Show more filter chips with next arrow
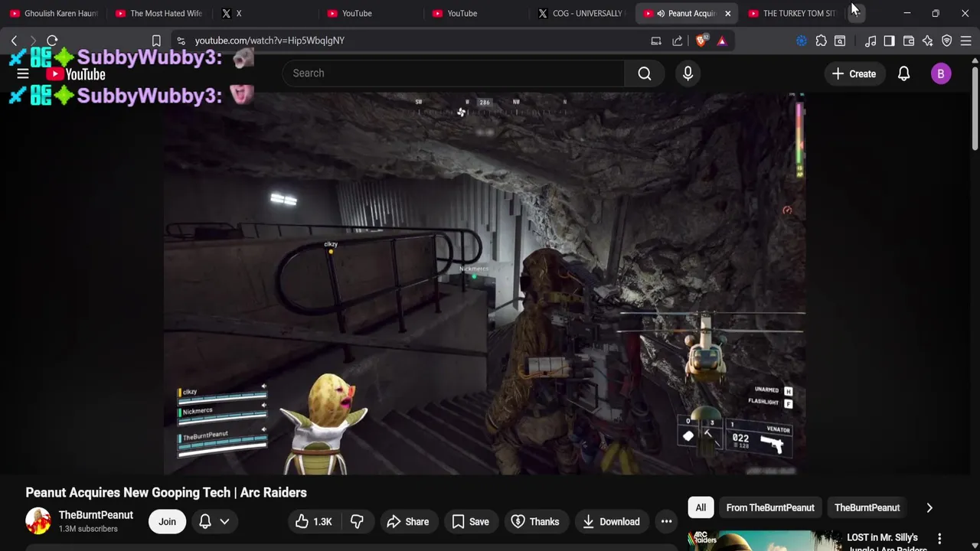 (x=929, y=508)
